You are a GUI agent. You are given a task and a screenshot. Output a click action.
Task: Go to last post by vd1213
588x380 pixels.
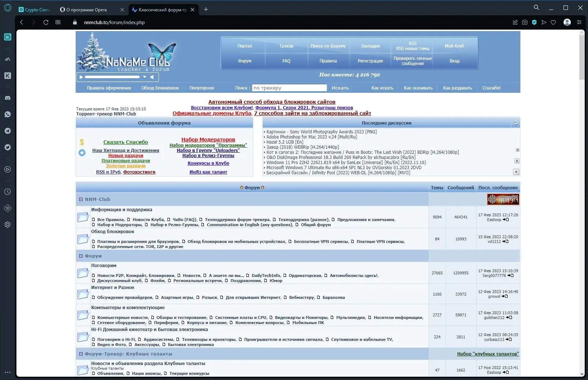(x=505, y=242)
